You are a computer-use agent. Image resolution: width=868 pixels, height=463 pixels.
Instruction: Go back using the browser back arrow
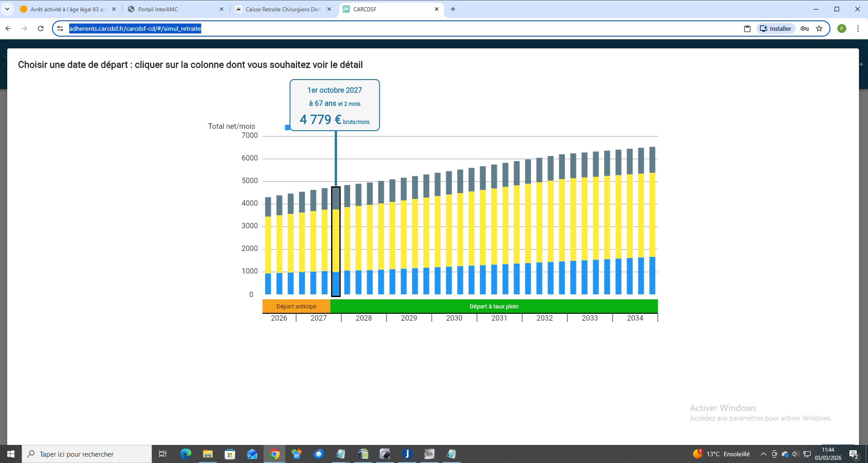(x=8, y=28)
